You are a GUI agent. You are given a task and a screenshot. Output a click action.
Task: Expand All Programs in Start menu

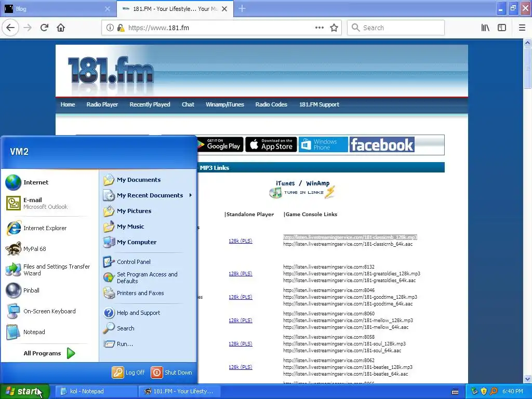49,353
